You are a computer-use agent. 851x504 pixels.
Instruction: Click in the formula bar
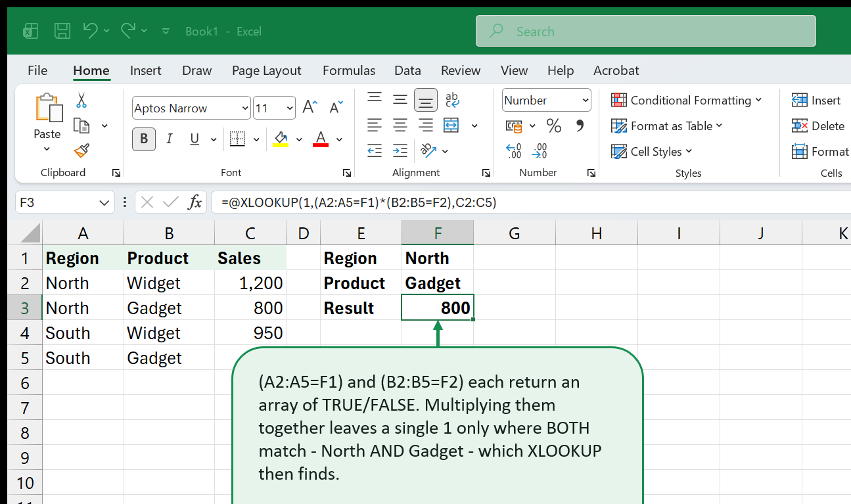pyautogui.click(x=531, y=202)
